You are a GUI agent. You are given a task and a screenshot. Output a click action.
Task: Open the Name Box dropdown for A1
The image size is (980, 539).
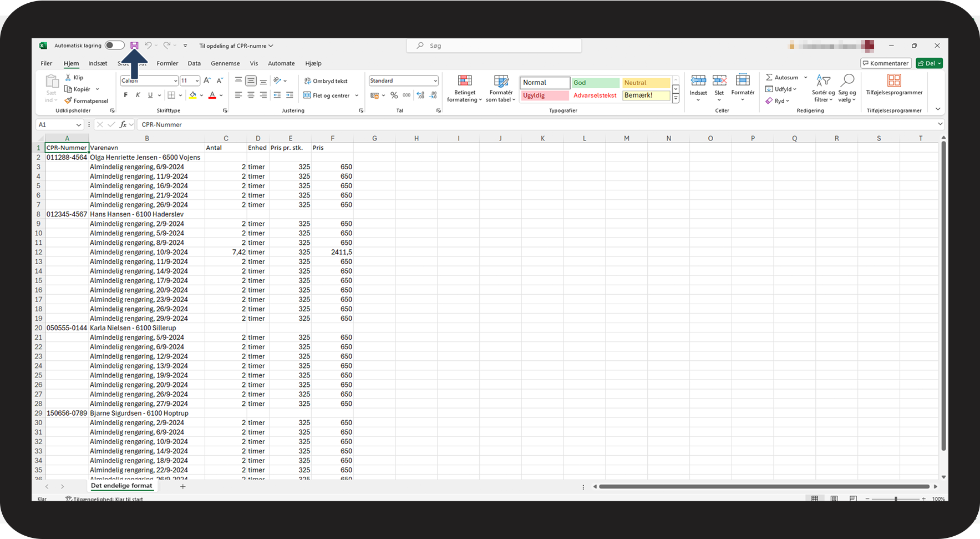pyautogui.click(x=78, y=125)
